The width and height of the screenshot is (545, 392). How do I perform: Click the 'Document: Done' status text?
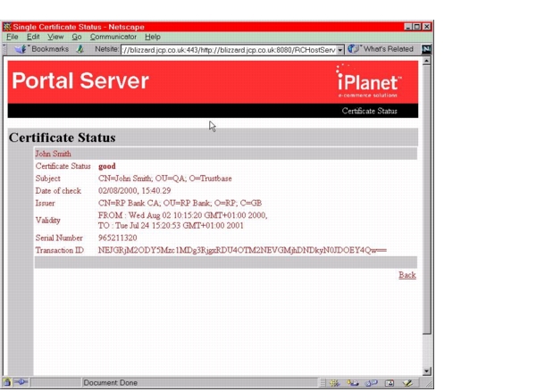click(110, 382)
